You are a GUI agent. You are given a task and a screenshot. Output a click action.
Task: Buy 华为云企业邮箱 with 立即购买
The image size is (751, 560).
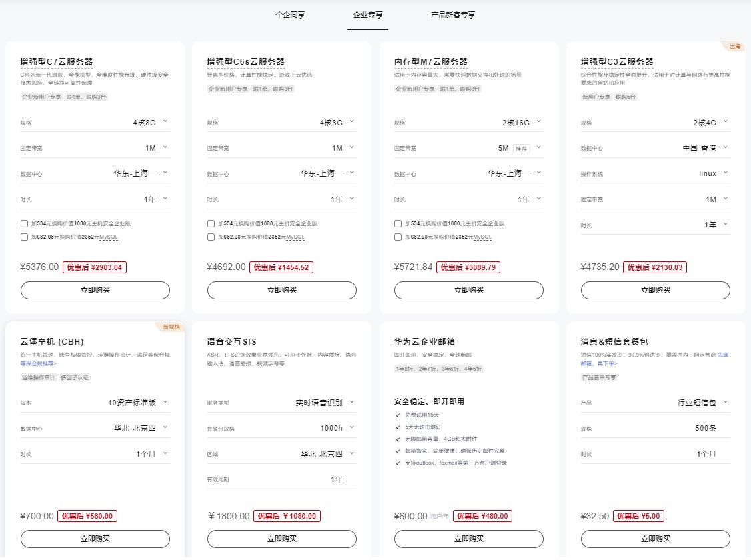(469, 539)
